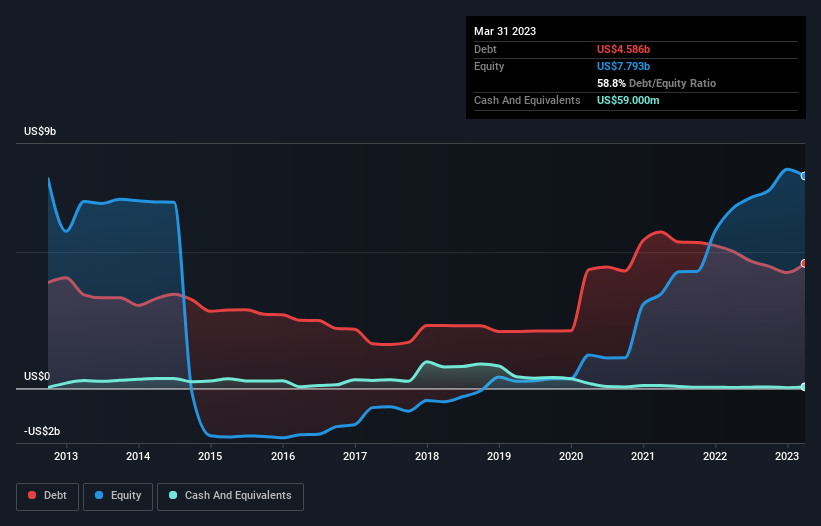Click the US$9b y-axis label
The image size is (821, 526).
coord(40,131)
